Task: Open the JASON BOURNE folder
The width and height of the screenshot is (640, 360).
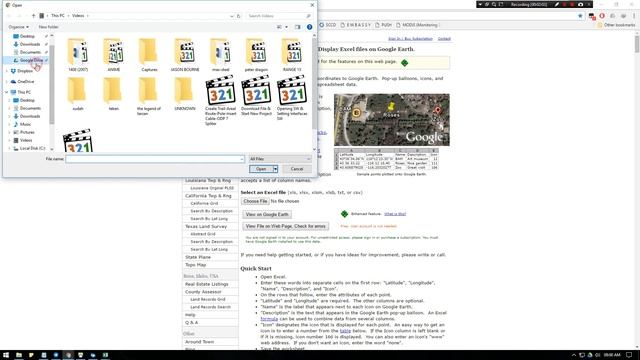Action: tap(185, 55)
